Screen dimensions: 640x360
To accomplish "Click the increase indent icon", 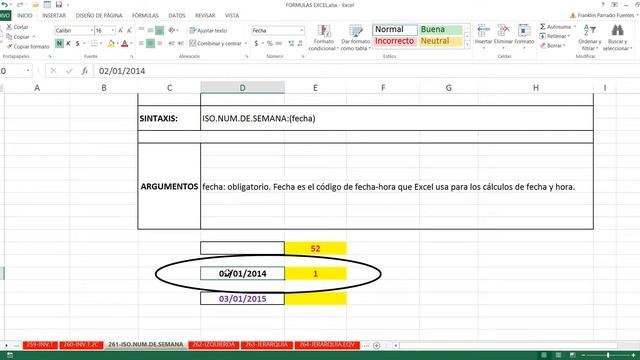I will tap(180, 43).
